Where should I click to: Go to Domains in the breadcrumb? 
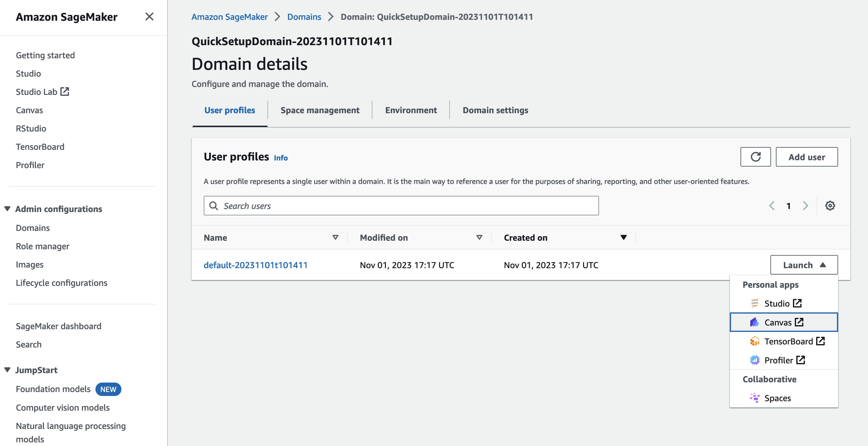coord(304,17)
